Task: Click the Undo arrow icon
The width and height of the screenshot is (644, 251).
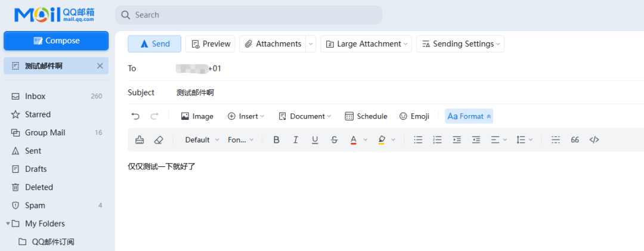Action: tap(135, 116)
